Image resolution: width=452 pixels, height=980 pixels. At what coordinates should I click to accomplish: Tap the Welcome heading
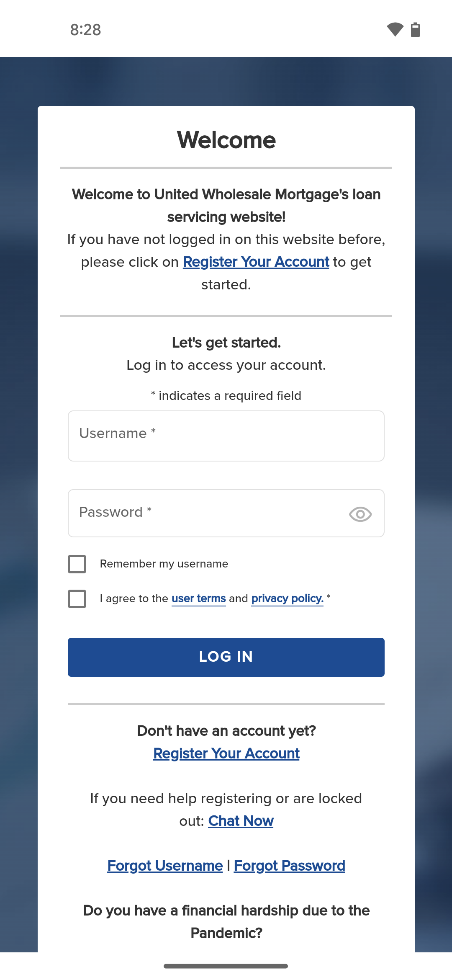[x=226, y=140]
